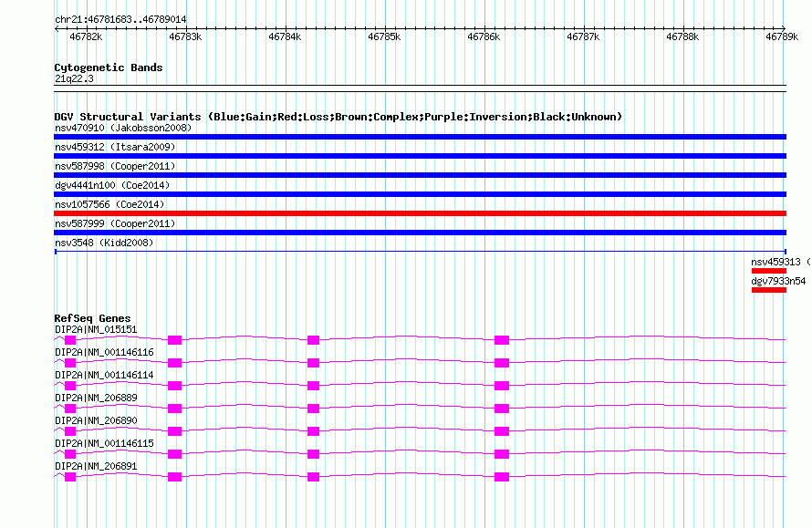Open the nsv470910 (Jakobsson2008) variant label

123,128
